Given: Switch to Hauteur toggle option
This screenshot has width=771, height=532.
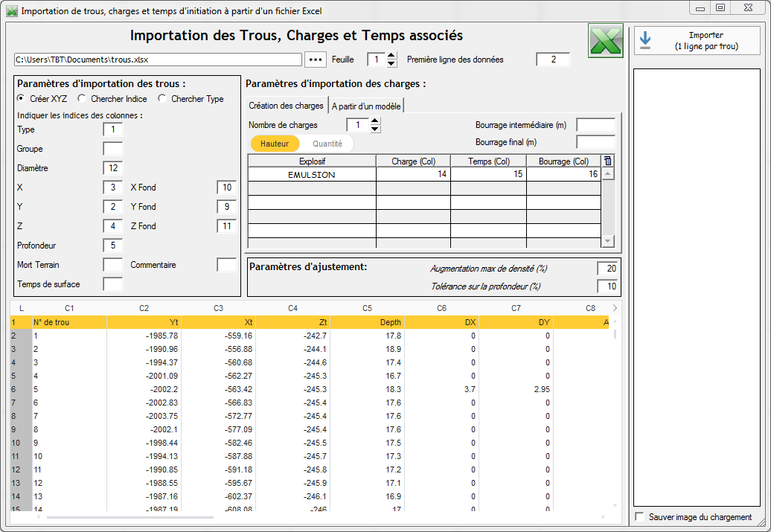Looking at the screenshot, I should 275,144.
